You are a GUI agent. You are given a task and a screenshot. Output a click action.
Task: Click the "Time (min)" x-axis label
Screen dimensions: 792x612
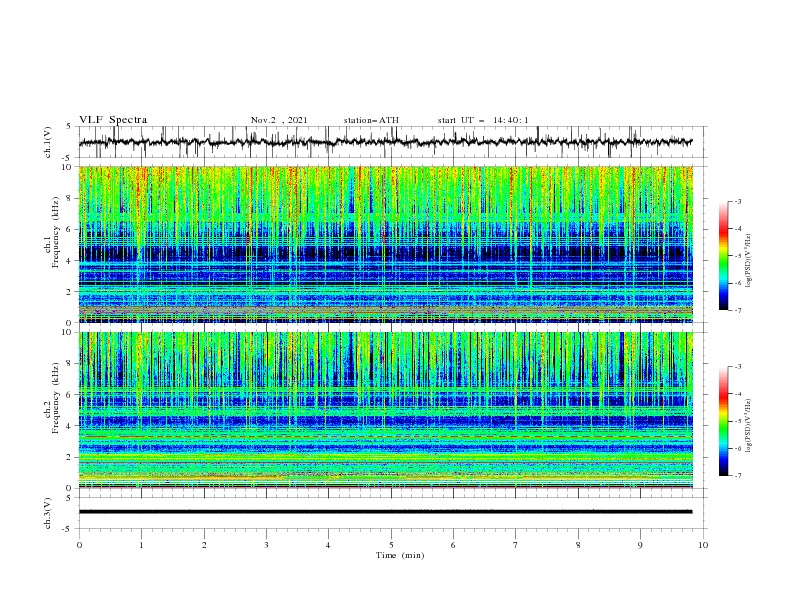pos(400,555)
